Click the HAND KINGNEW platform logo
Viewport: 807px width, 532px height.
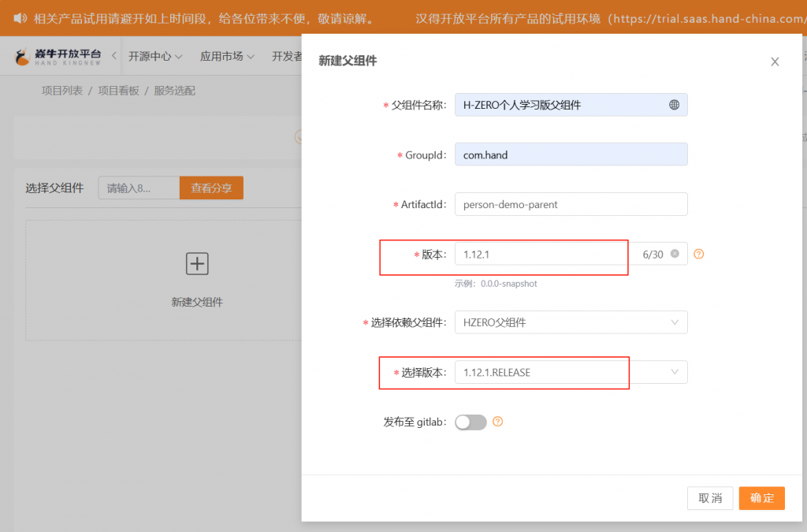tap(58, 57)
